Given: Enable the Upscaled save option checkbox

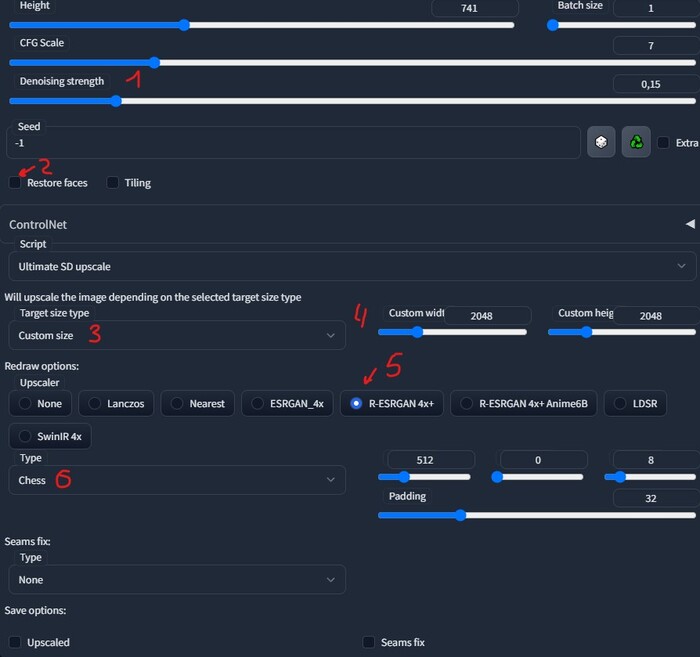Looking at the screenshot, I should click(x=15, y=642).
